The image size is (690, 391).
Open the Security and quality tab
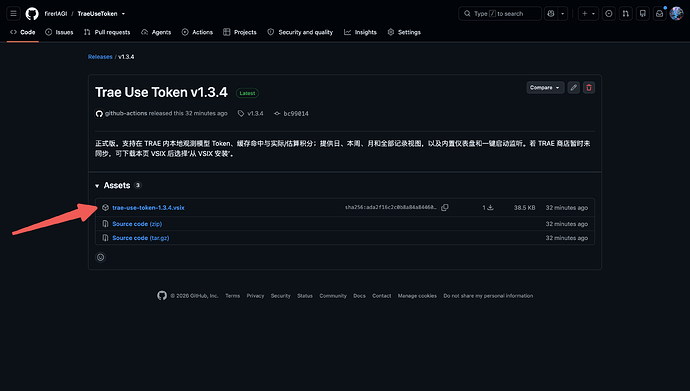point(300,32)
